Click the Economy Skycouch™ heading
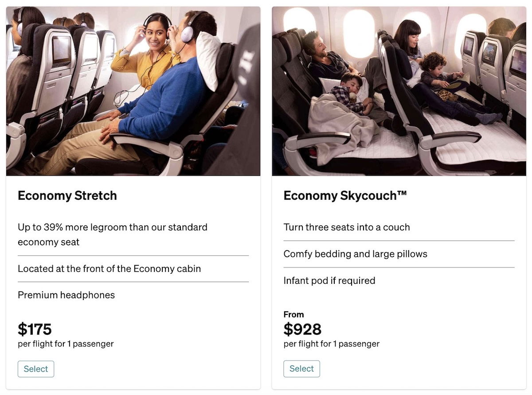532x395 pixels. 345,196
